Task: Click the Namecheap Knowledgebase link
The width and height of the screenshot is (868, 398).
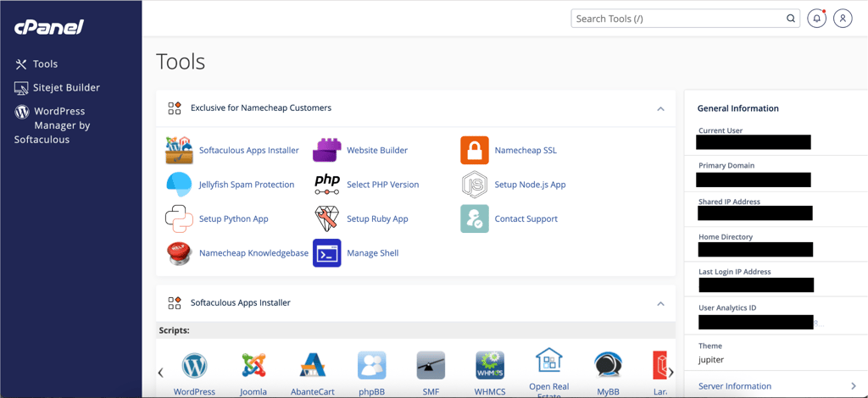Action: [253, 253]
